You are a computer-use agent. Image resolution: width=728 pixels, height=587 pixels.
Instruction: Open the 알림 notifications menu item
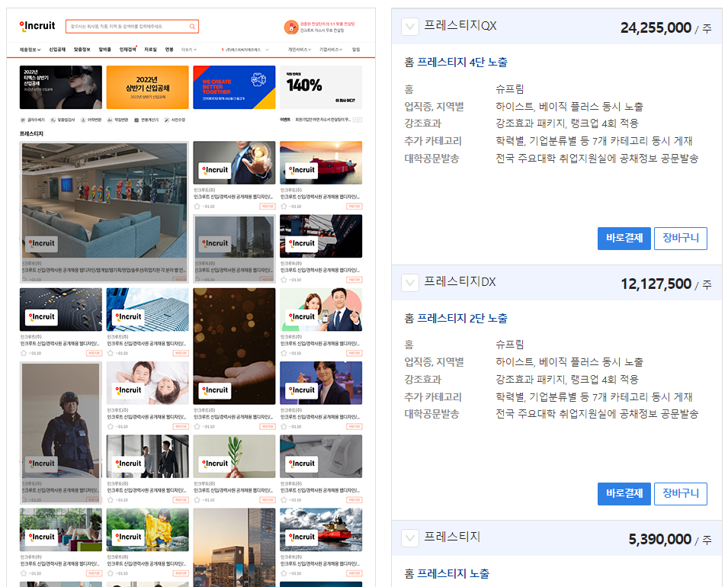[356, 50]
